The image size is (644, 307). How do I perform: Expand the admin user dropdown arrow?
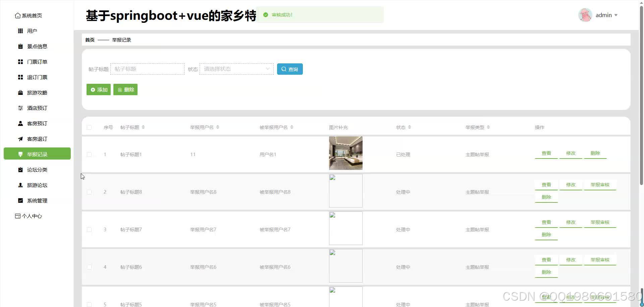coord(616,15)
